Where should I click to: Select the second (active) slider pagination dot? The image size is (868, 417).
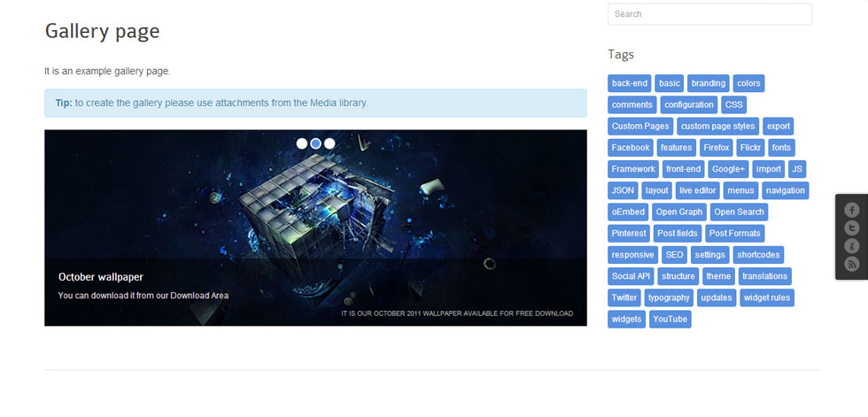(315, 143)
